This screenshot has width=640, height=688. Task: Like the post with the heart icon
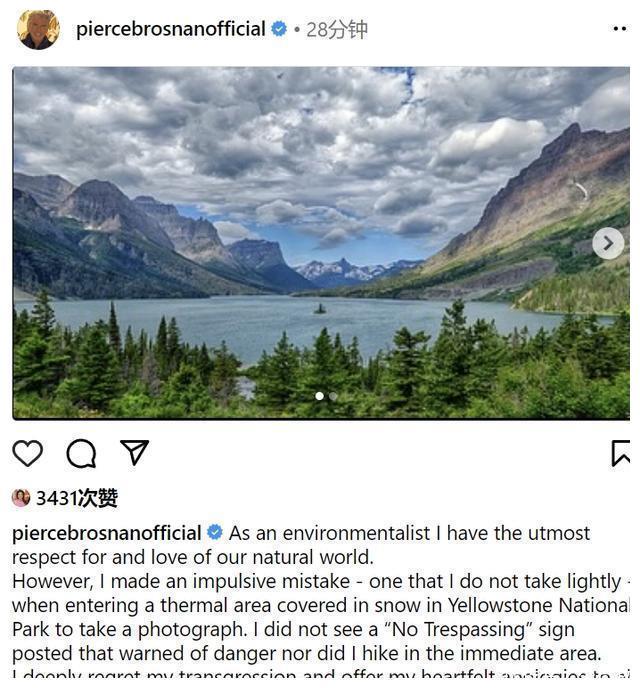click(x=28, y=453)
